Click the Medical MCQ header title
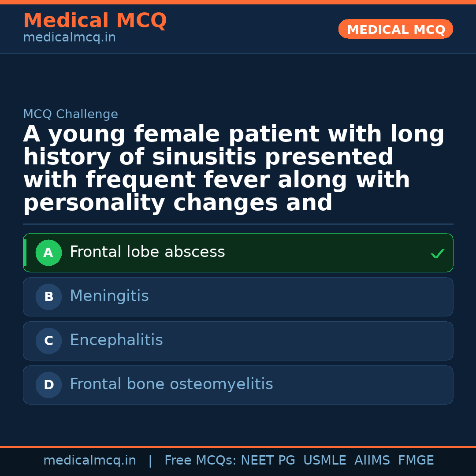The width and height of the screenshot is (476, 476). [95, 21]
